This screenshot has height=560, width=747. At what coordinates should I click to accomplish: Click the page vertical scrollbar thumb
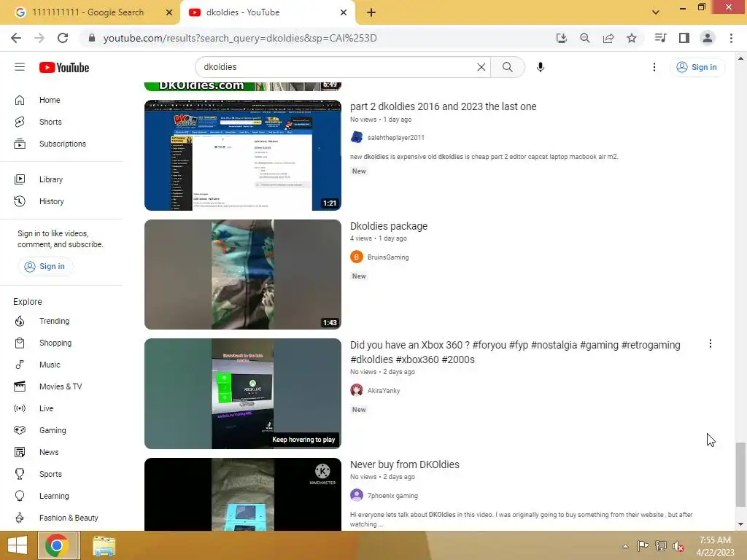pos(740,475)
